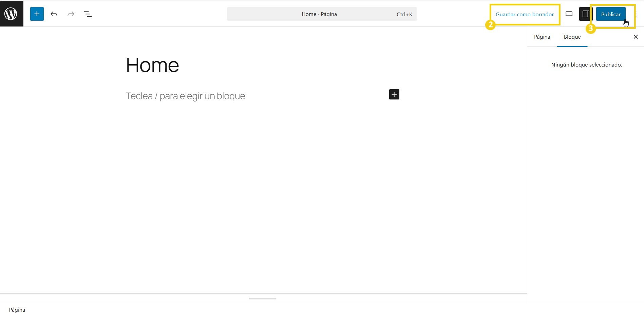Click the 'Ningún bloque seleccionado' message
Image resolution: width=644 pixels, height=313 pixels.
click(x=586, y=65)
